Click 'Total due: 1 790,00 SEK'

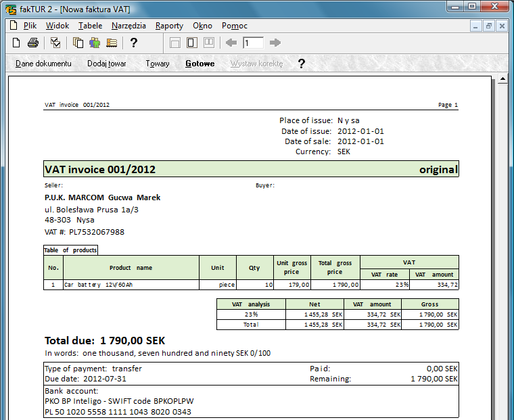(x=105, y=341)
